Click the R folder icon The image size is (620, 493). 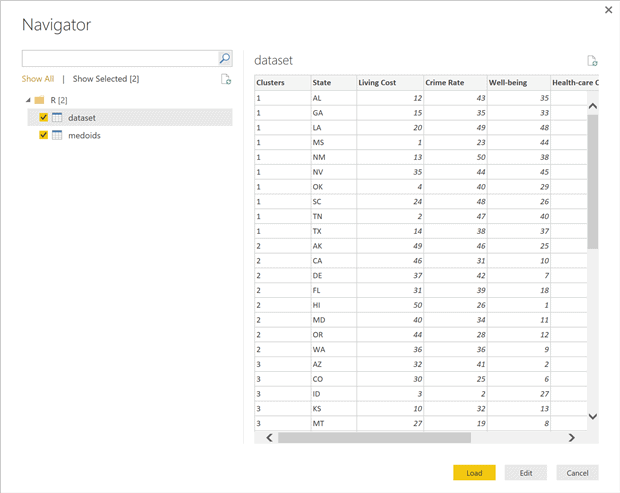[39, 101]
